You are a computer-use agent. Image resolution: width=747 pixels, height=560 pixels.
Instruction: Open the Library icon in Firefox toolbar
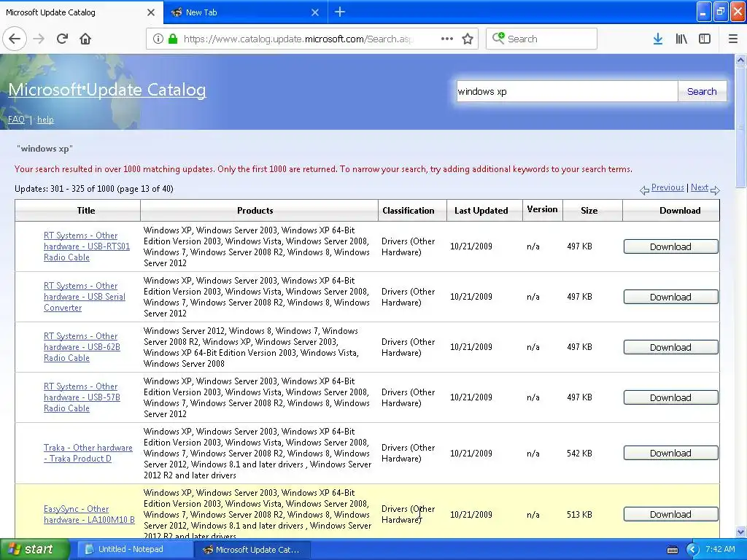pos(681,39)
